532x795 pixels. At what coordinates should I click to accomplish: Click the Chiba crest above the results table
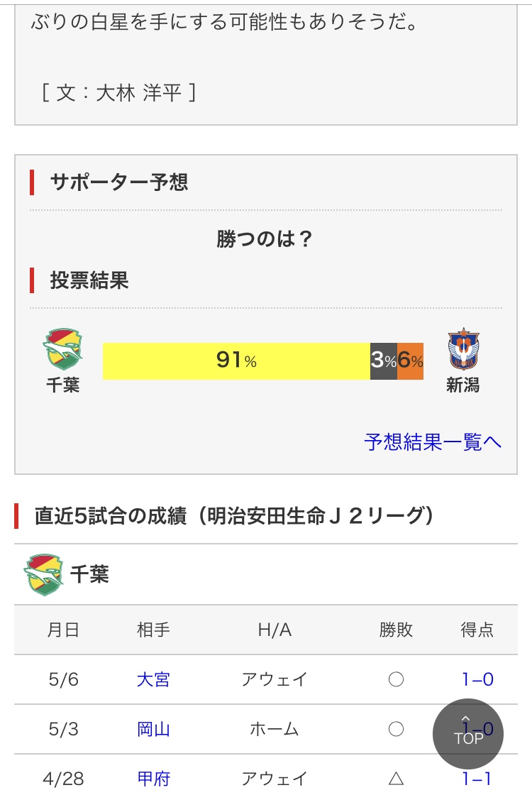coord(43,574)
